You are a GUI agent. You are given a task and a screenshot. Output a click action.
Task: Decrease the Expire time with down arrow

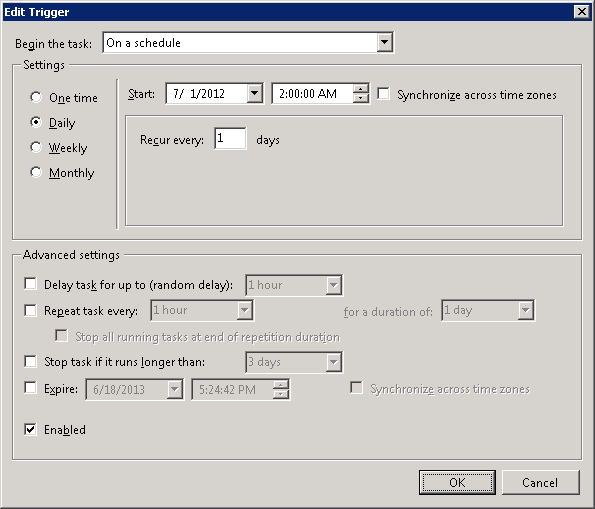pos(280,394)
